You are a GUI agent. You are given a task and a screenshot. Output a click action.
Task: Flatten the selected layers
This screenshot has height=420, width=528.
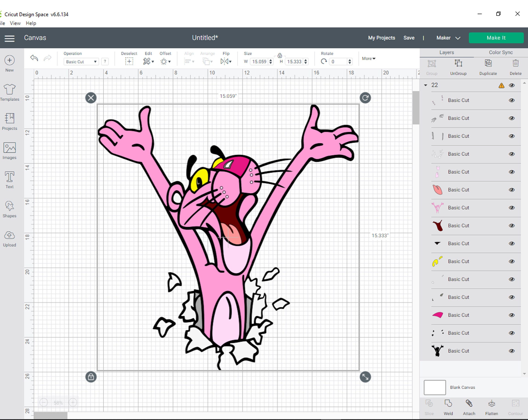coord(491,408)
